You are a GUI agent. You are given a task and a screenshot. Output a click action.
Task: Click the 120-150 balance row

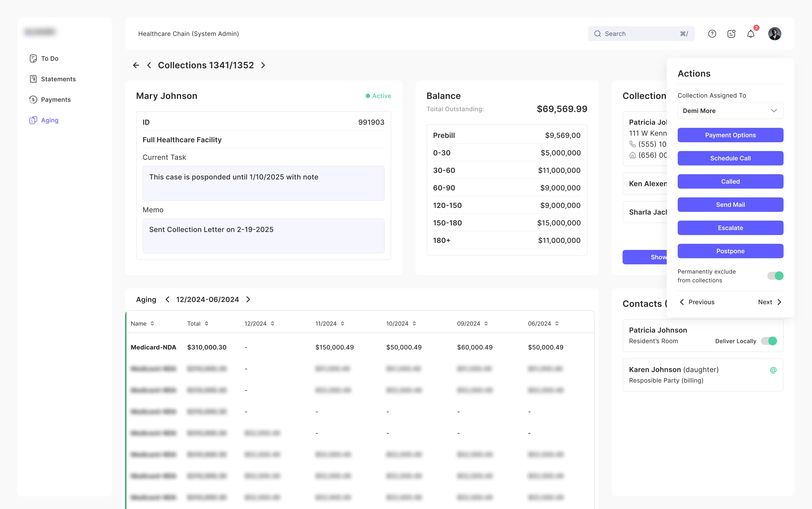[x=507, y=205]
